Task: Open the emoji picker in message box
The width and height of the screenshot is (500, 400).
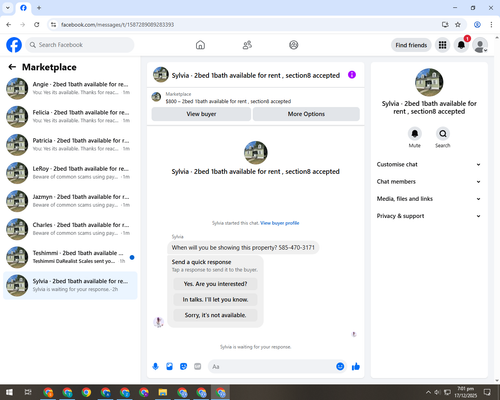Action: [340, 367]
